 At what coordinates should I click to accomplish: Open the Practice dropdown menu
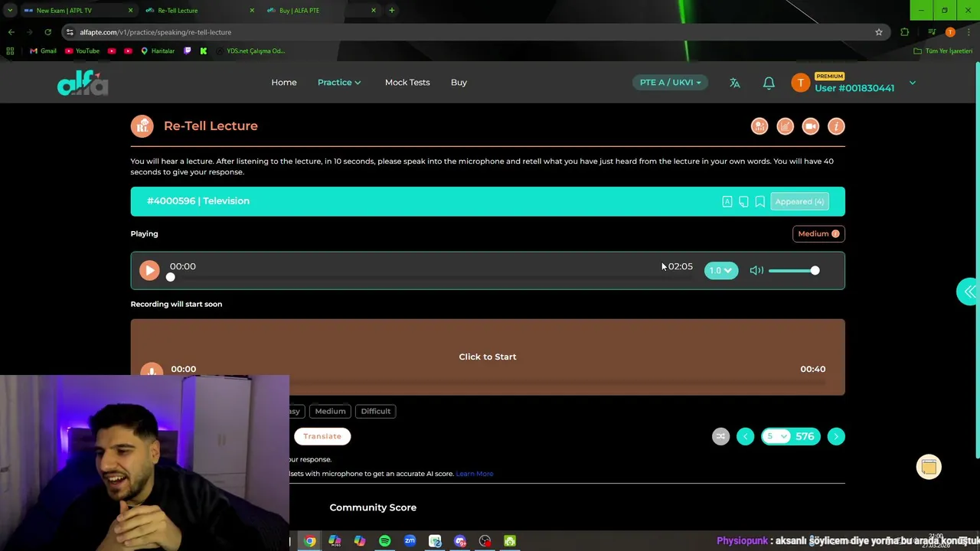coord(339,82)
